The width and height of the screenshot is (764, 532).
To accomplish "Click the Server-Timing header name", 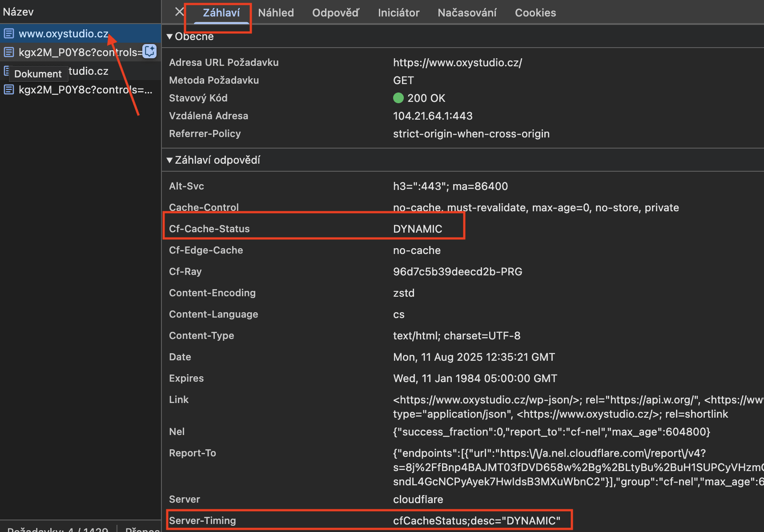I will point(202,521).
